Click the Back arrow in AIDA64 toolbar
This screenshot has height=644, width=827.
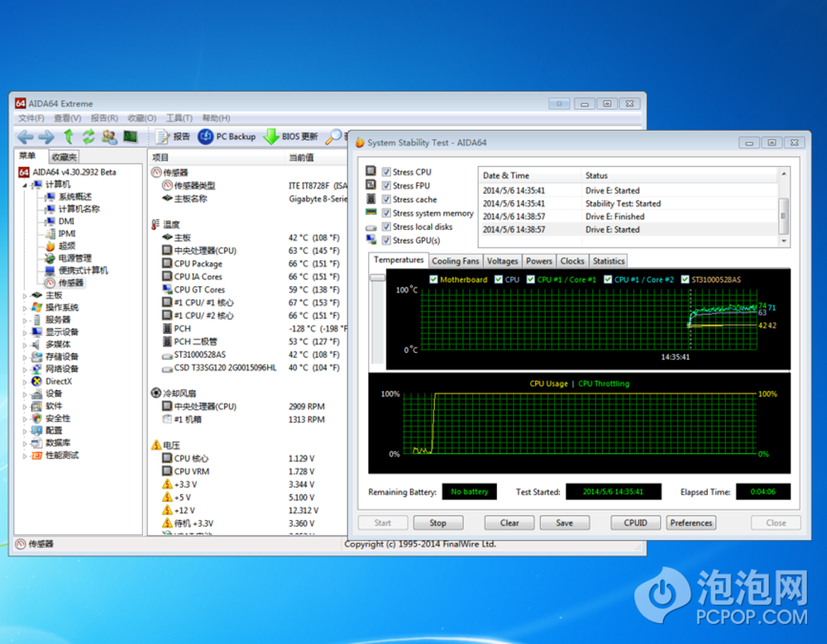coord(25,137)
